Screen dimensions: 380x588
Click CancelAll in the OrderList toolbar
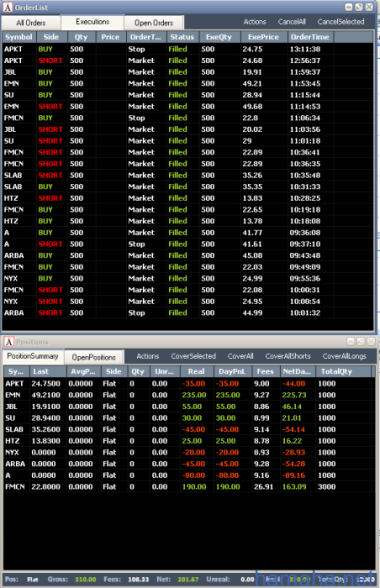pos(291,22)
